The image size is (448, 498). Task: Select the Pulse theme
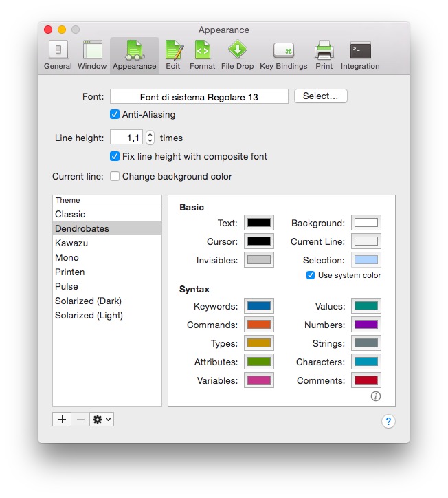(x=107, y=286)
